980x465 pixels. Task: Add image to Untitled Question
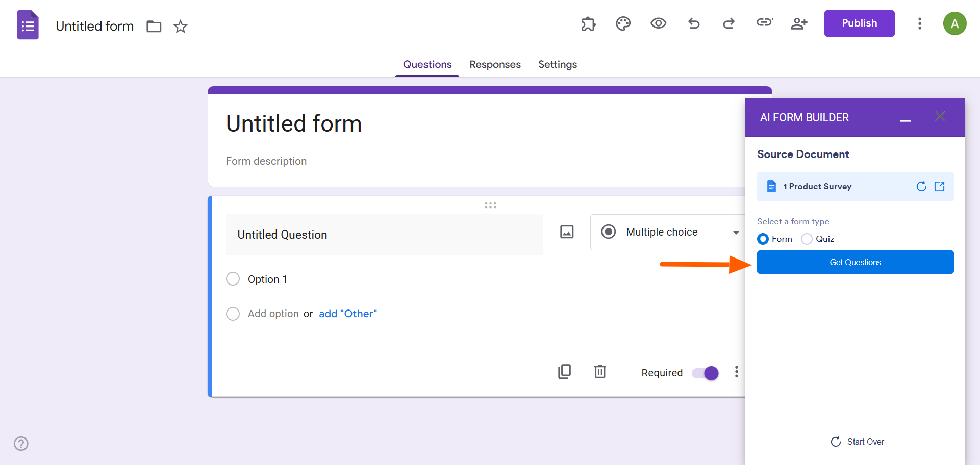[x=567, y=232]
